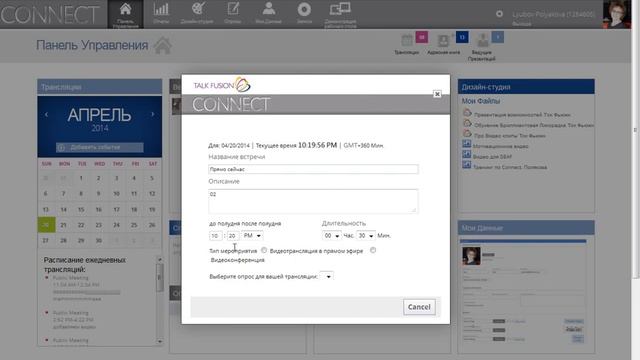
Task: Select day 21 in the April calendar
Action: [63, 225]
